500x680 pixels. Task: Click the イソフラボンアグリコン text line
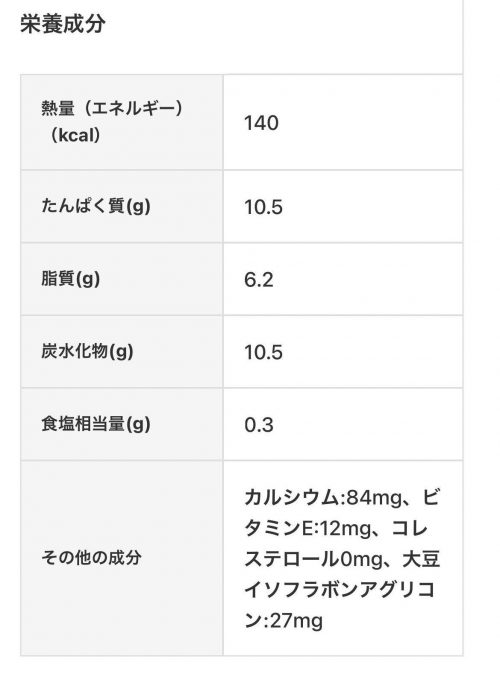pyautogui.click(x=340, y=590)
